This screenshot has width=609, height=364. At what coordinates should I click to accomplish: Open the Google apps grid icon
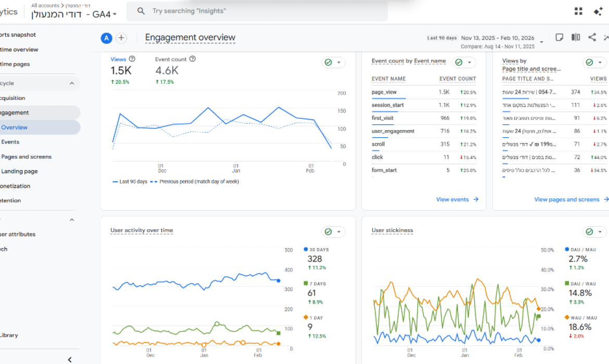click(x=579, y=11)
